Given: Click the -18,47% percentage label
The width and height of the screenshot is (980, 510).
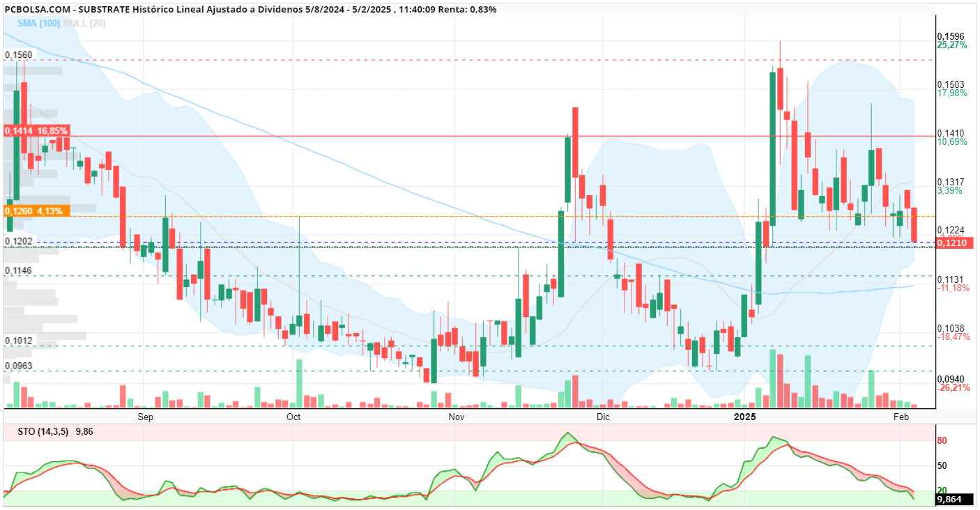Looking at the screenshot, I should click(953, 337).
